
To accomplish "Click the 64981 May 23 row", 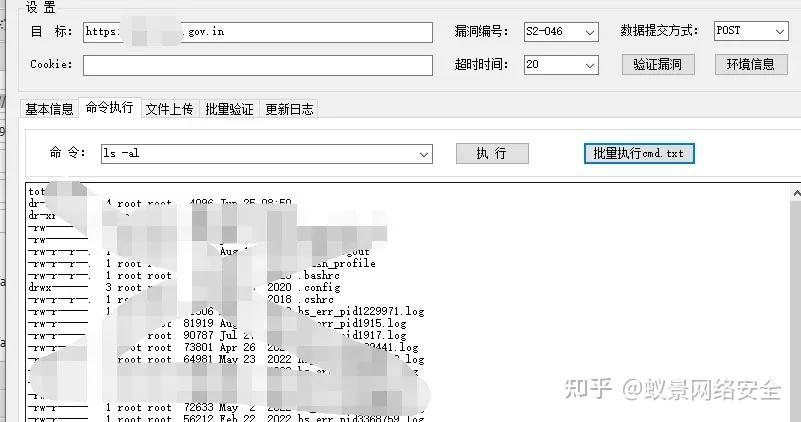I will click(x=226, y=360).
